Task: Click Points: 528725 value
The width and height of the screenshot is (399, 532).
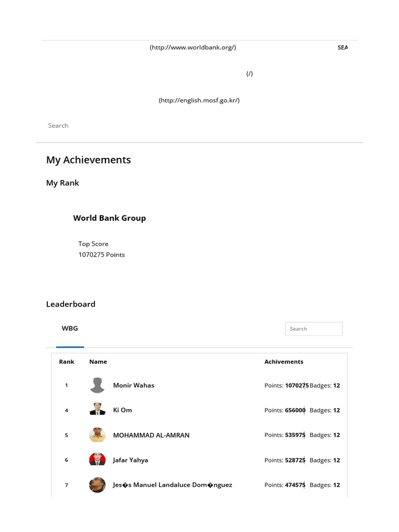Action: tap(285, 460)
